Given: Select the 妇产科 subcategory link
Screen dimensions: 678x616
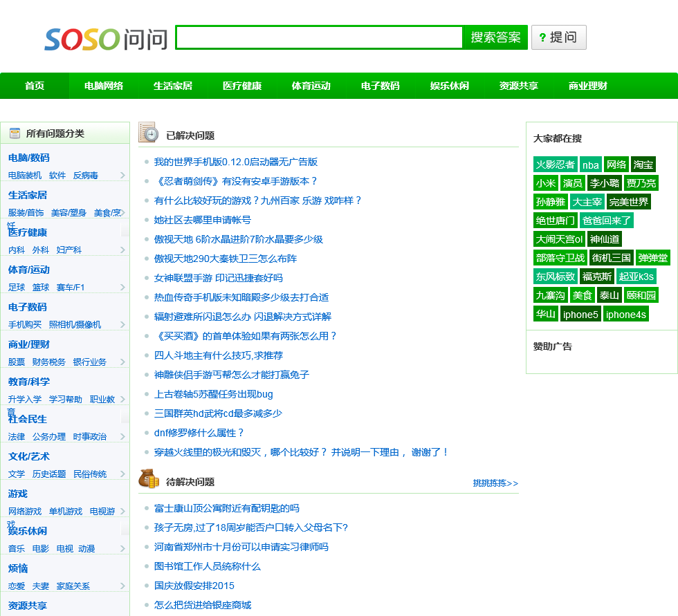Looking at the screenshot, I should click(69, 250).
